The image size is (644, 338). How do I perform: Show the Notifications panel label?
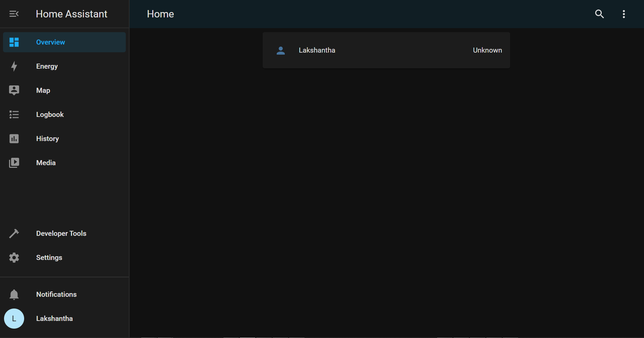[x=56, y=294]
